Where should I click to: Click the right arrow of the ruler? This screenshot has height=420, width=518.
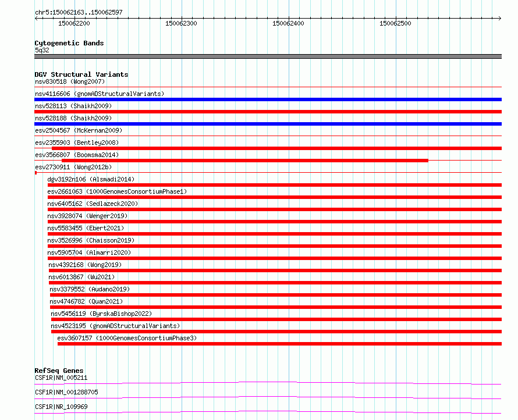tap(500, 18)
